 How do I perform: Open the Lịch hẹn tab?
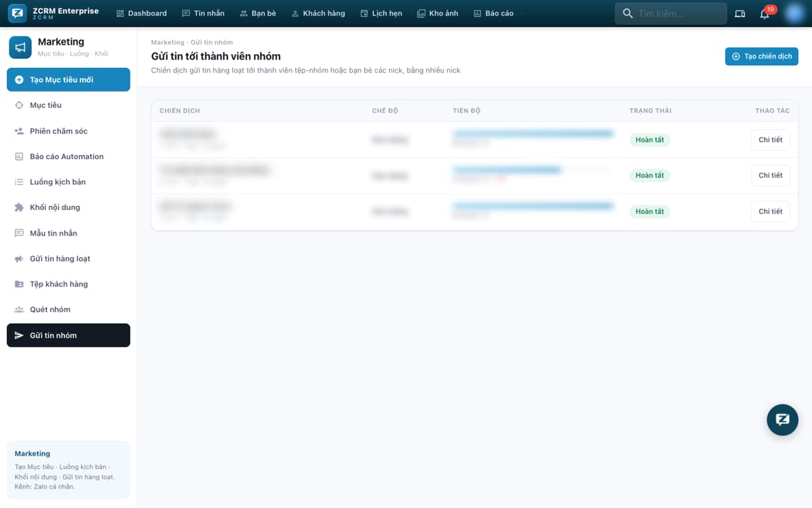click(x=381, y=14)
